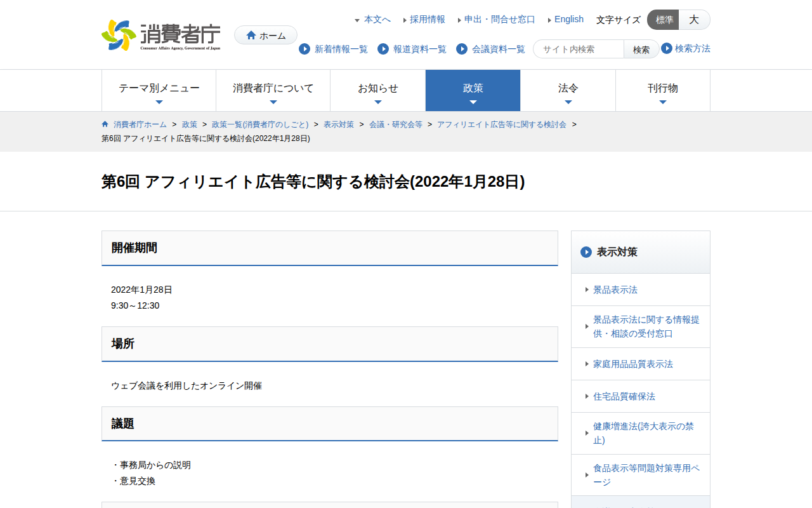
Task: Click arrow icon beside 新着情報一覧
Action: point(304,49)
